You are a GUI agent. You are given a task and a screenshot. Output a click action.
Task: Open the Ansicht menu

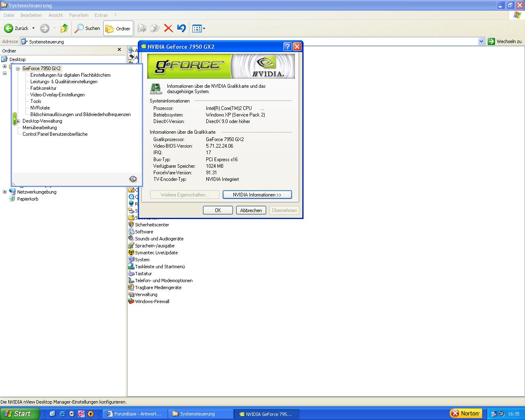(x=56, y=15)
